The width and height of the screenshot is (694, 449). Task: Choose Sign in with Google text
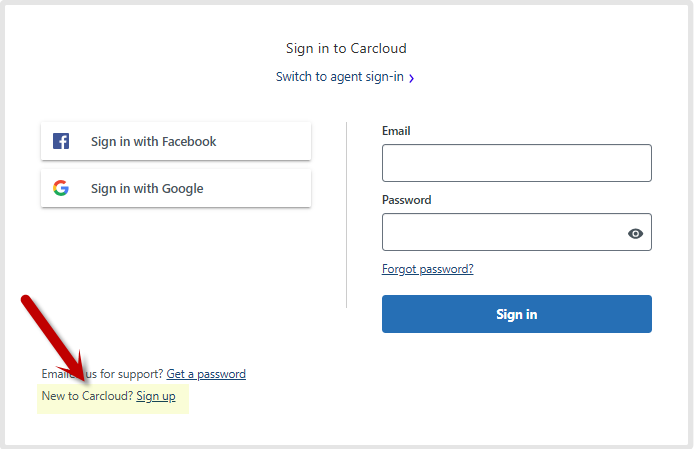pyautogui.click(x=147, y=189)
